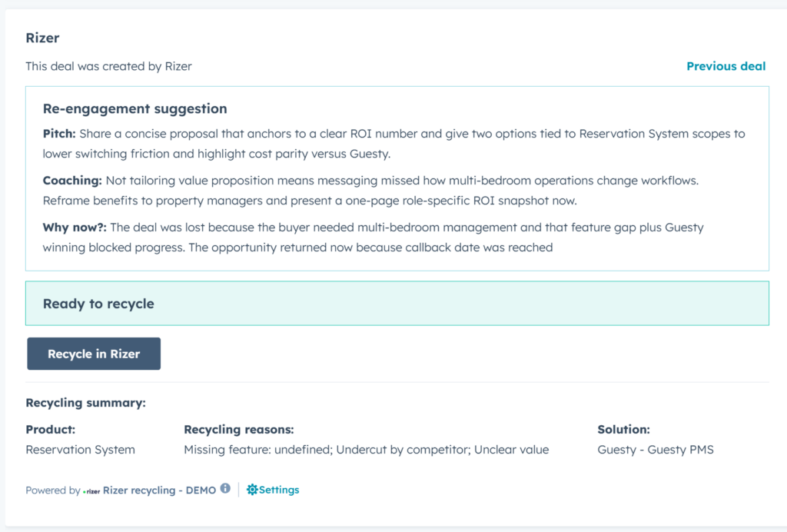The image size is (787, 532).
Task: Click the gear icon next to Settings
Action: (x=252, y=490)
